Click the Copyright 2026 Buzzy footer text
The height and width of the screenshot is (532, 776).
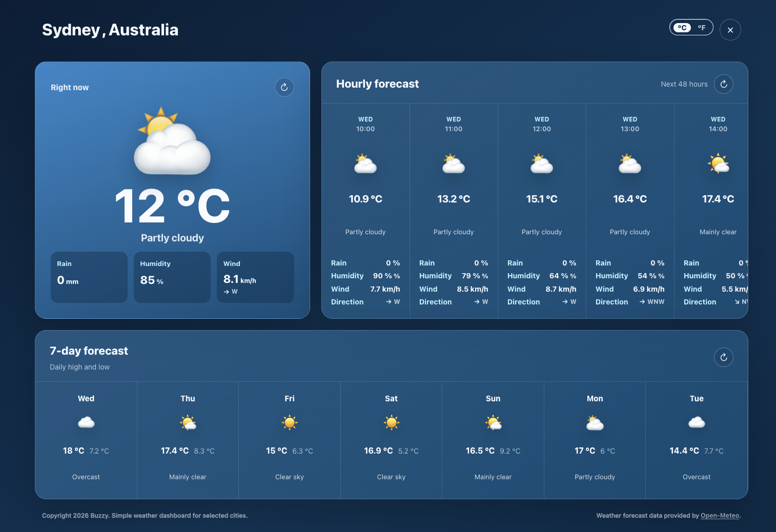tap(145, 516)
